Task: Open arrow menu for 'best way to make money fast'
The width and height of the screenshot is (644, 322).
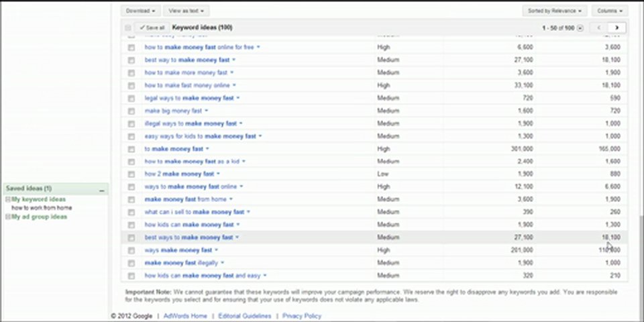Action: coord(233,60)
